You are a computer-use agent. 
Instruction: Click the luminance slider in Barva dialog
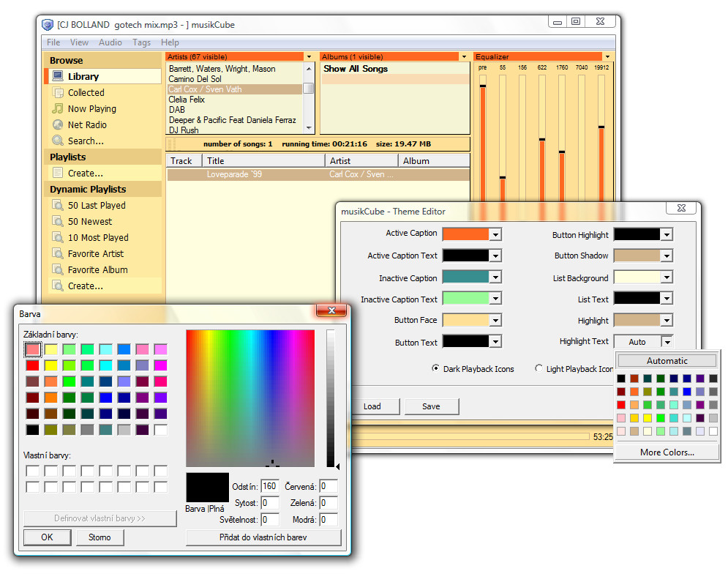tap(331, 398)
